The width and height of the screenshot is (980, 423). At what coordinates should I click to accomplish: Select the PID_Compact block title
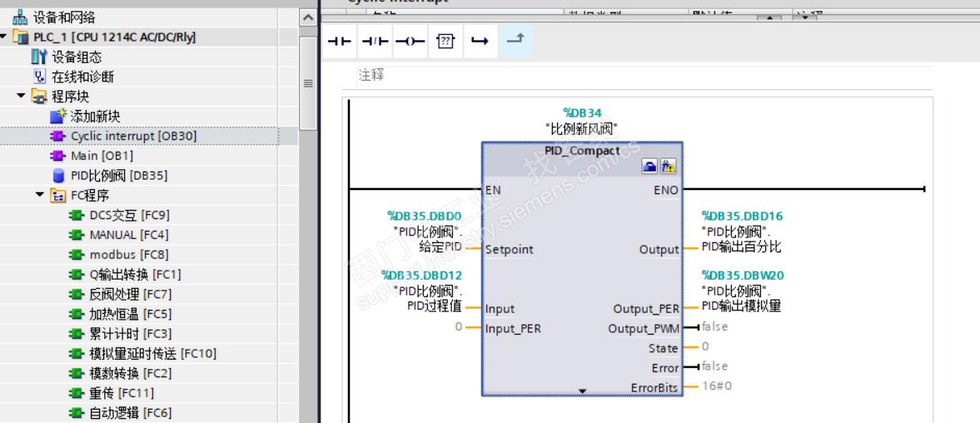(582, 151)
